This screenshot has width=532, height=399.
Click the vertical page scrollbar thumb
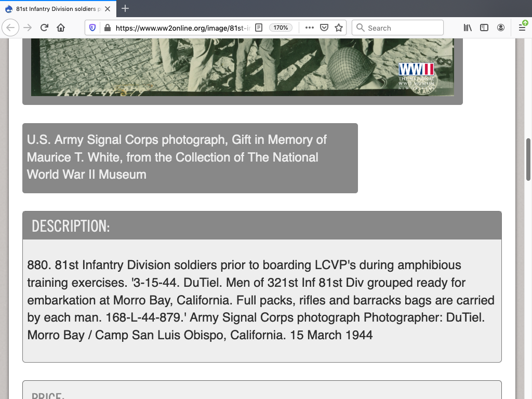tap(528, 159)
